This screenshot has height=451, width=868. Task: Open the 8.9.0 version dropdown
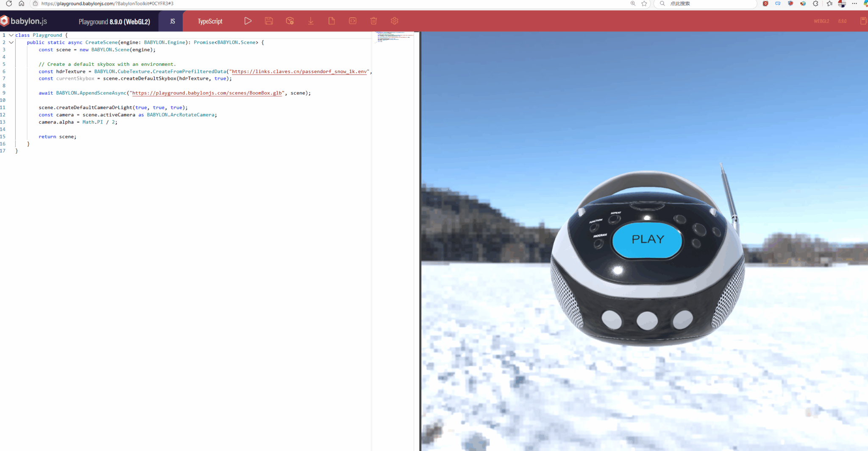[x=842, y=21]
